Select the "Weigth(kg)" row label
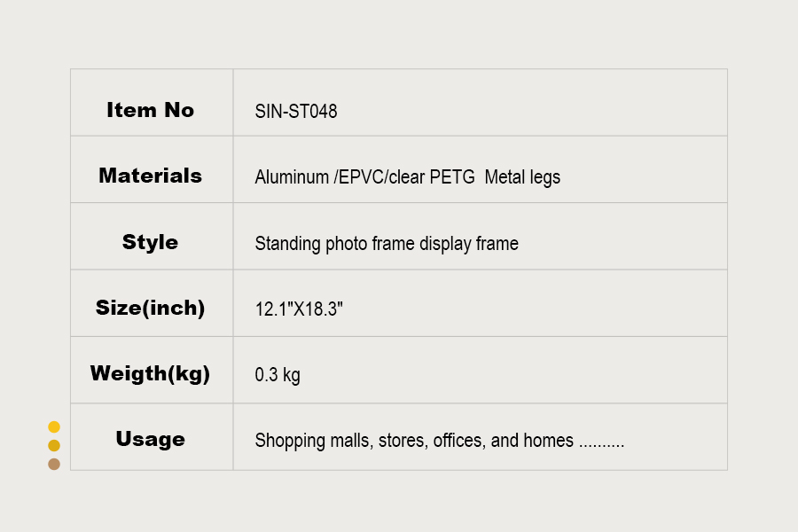798x532 pixels. tap(150, 373)
